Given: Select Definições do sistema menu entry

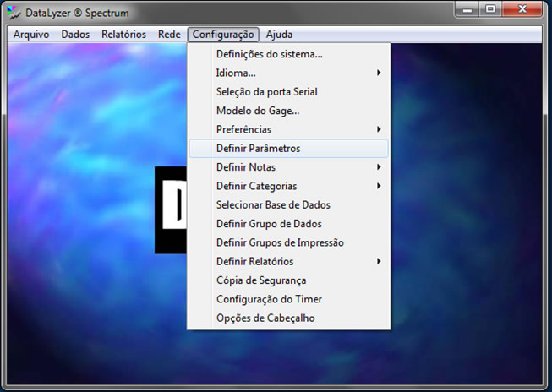Looking at the screenshot, I should tap(269, 54).
